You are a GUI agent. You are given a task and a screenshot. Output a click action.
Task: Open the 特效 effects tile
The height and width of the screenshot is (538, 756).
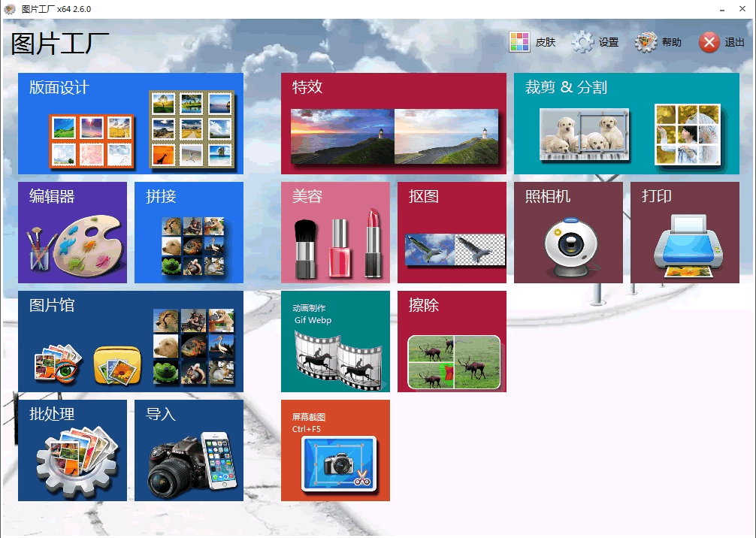394,123
